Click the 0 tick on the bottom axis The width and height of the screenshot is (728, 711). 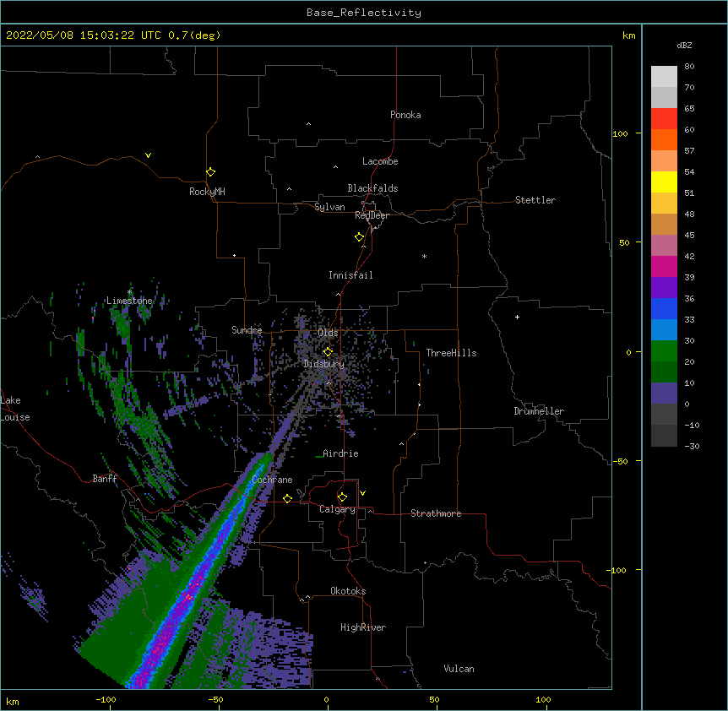326,699
